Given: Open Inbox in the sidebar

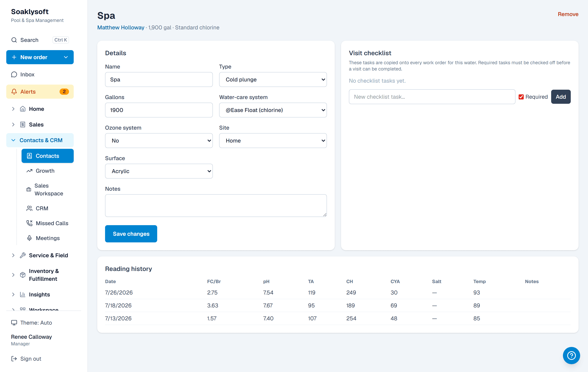Looking at the screenshot, I should [x=40, y=74].
